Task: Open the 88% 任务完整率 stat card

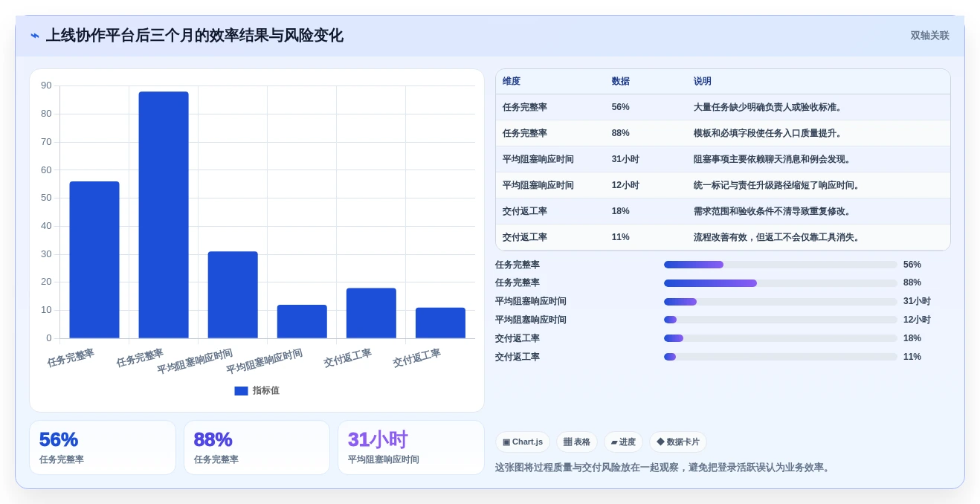Action: [257, 448]
